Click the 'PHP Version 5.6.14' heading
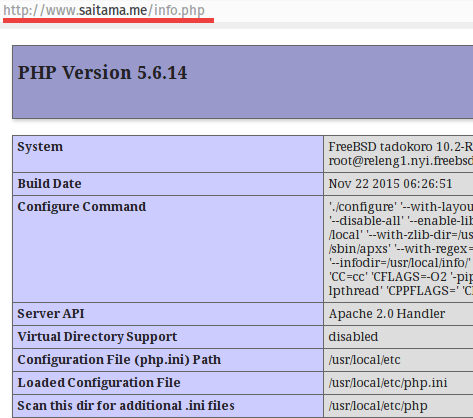The width and height of the screenshot is (473, 418). tap(102, 73)
